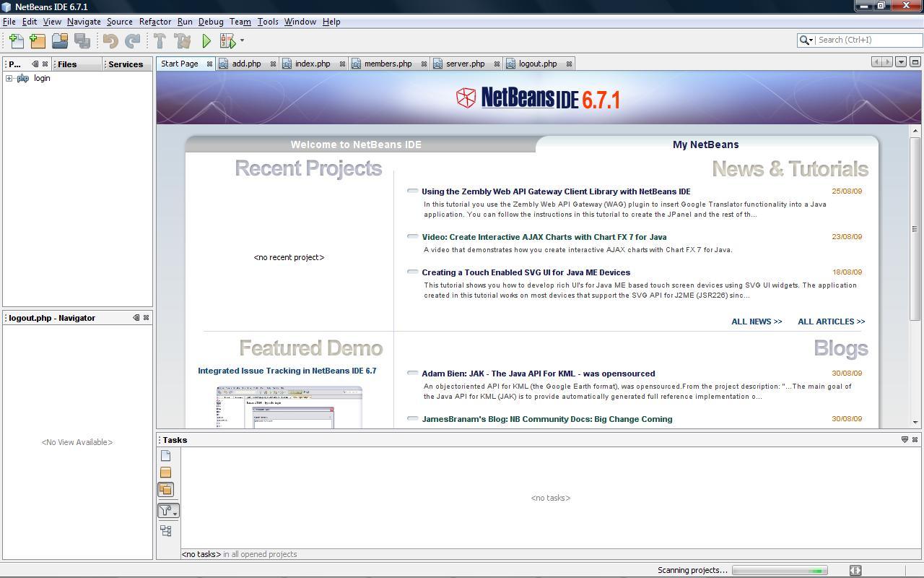Click the Save All toolbar icon
Screen dimensions: 924x578
pos(83,41)
